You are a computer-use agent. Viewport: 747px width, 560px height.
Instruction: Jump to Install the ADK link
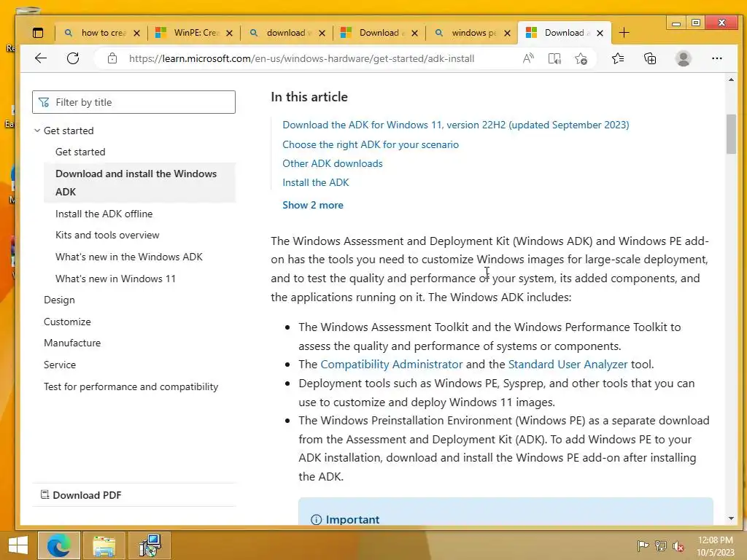[315, 182]
